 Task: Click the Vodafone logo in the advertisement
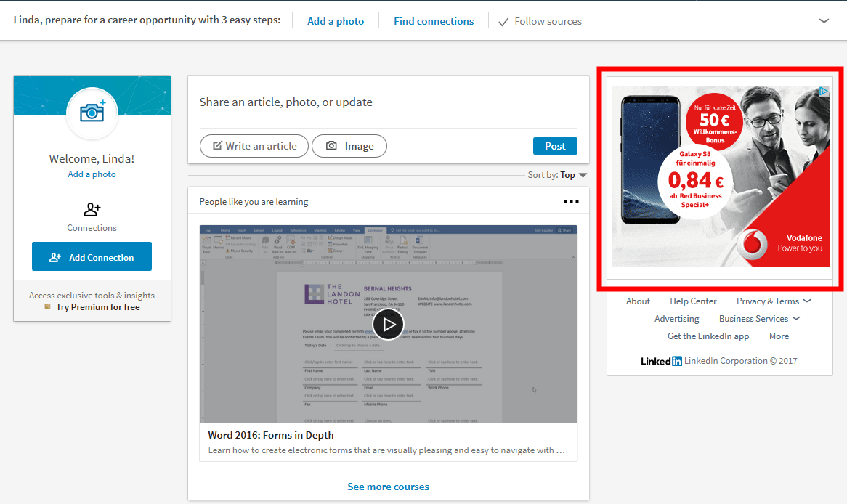pos(753,245)
